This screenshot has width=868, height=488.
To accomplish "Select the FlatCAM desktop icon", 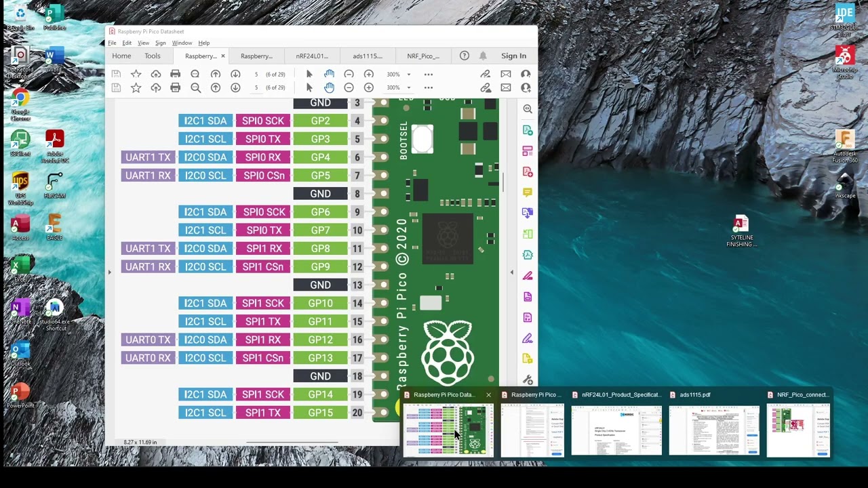I will (x=54, y=186).
